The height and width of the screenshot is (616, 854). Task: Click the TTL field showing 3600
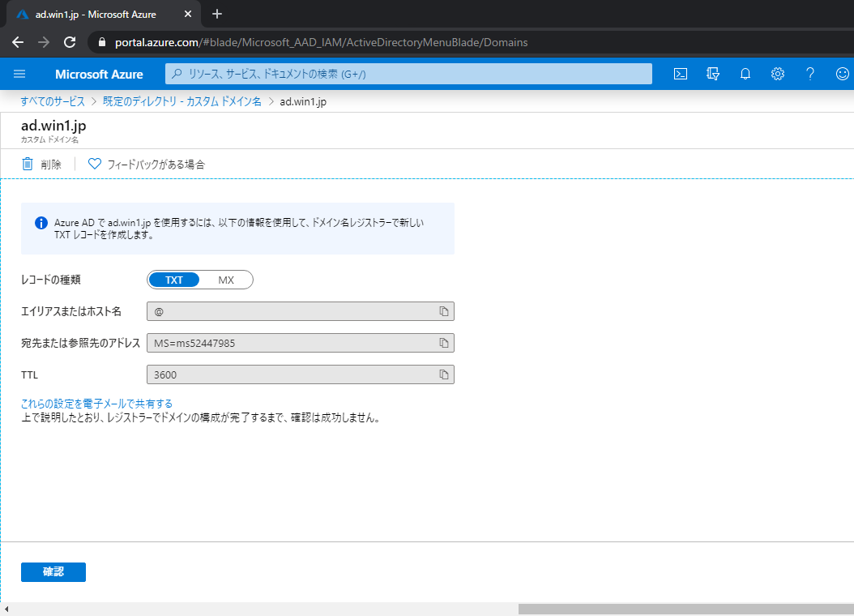pos(300,374)
